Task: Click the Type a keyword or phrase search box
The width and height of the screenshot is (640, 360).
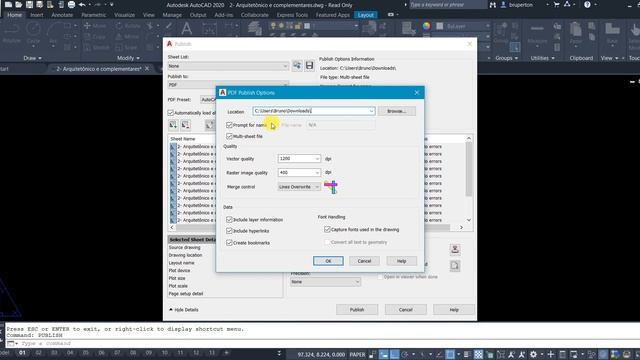Action: (x=448, y=5)
